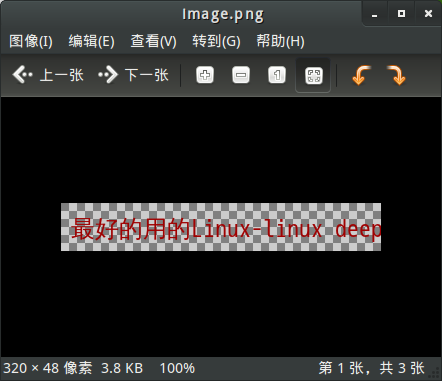Open the 查看(V) menu

pyautogui.click(x=153, y=41)
